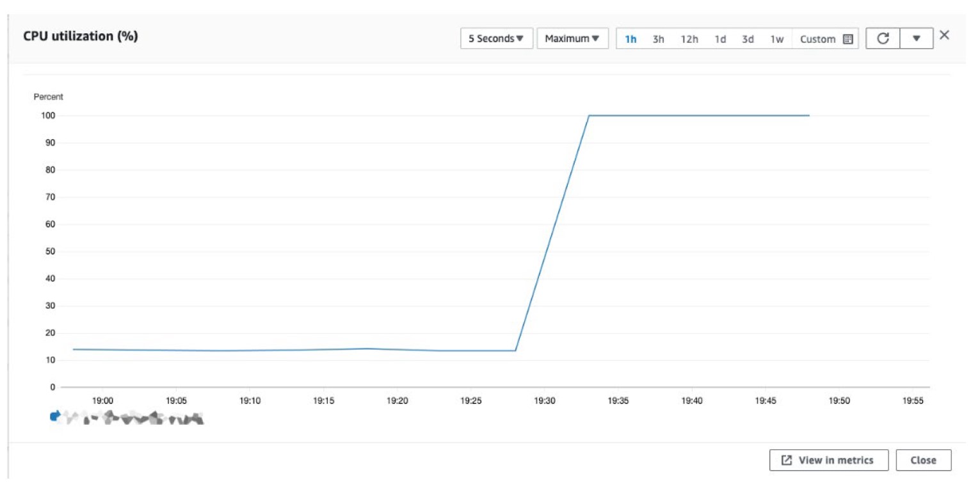
Task: Click the CPU utilization (%) title
Action: tap(81, 36)
